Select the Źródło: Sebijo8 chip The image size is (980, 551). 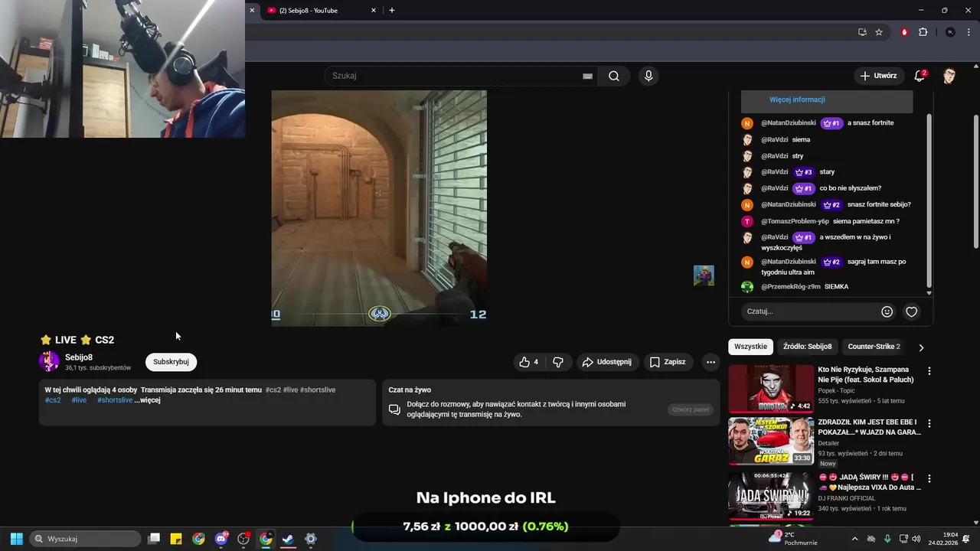point(807,347)
